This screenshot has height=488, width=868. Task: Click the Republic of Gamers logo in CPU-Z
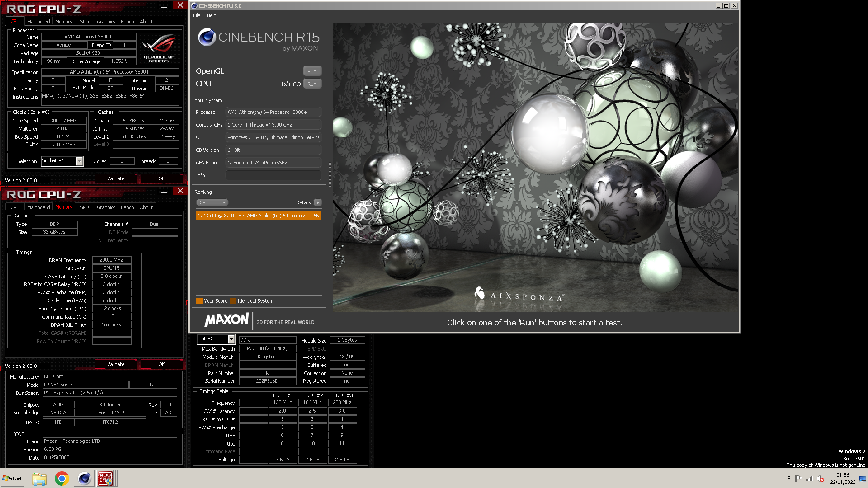(x=159, y=48)
